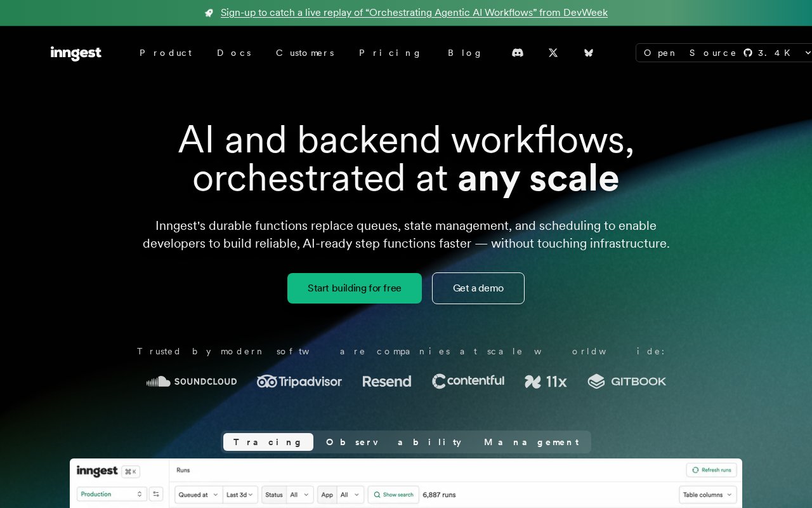Click the Open Source 3.4K button
The image size is (812, 508).
tap(724, 53)
